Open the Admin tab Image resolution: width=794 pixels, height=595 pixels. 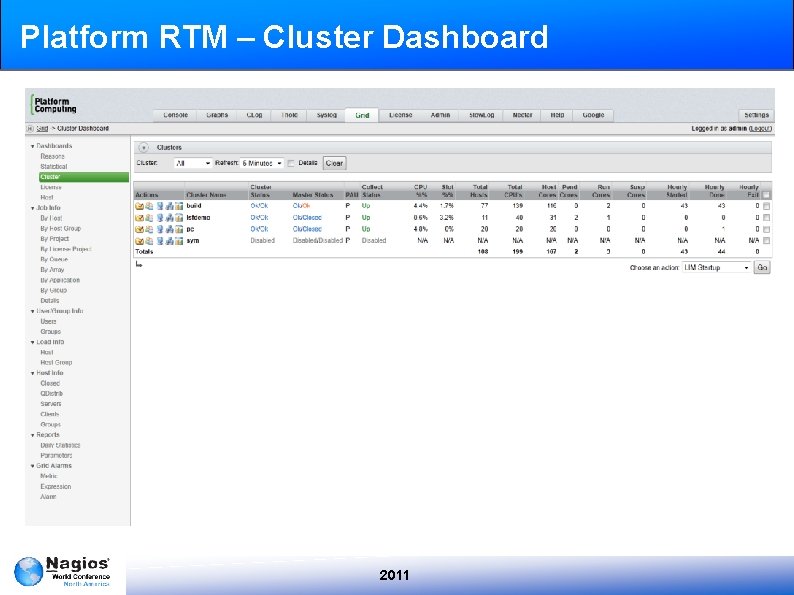point(440,115)
